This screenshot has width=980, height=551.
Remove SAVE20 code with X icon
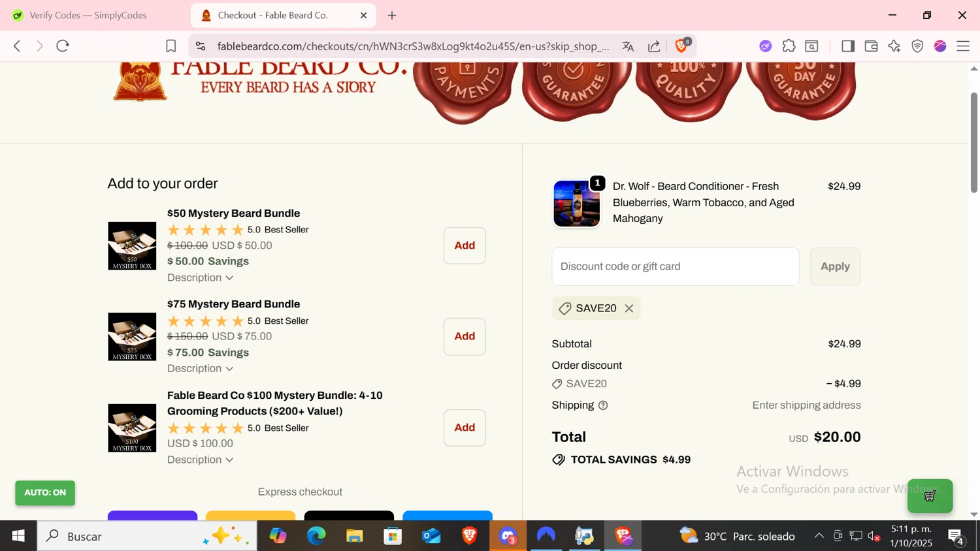[x=629, y=308]
